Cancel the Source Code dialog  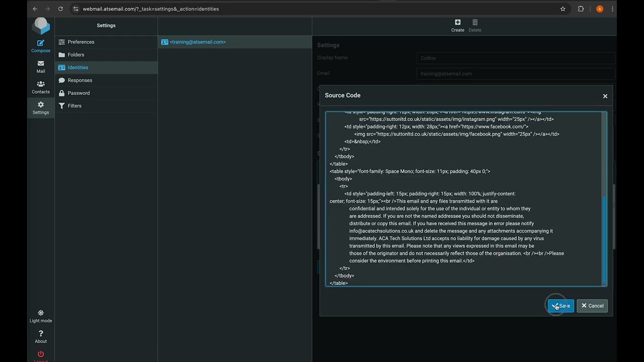(x=592, y=306)
